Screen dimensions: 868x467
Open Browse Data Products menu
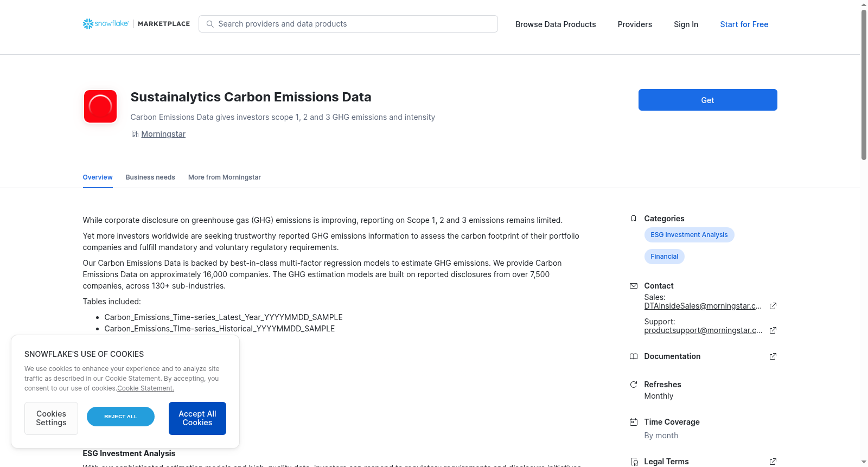click(x=556, y=24)
